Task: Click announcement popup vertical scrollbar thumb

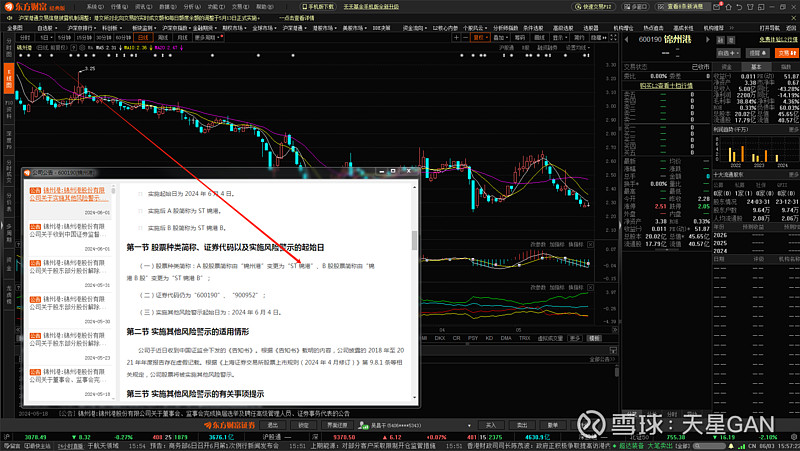Action: [414, 240]
